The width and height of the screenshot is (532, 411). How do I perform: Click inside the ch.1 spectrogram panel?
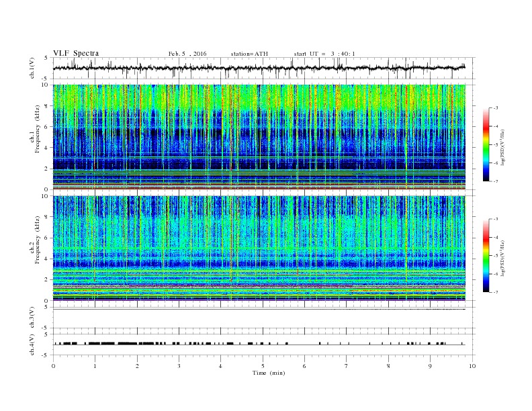tap(259, 137)
